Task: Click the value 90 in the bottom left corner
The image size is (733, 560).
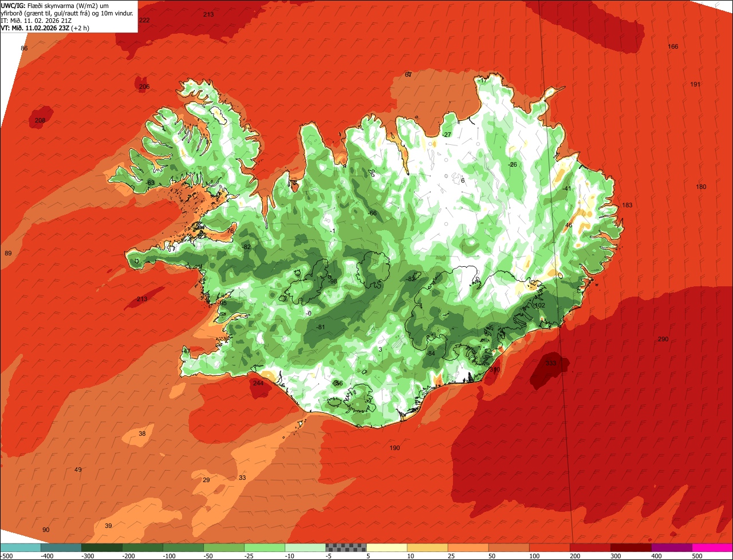Action: [x=46, y=530]
